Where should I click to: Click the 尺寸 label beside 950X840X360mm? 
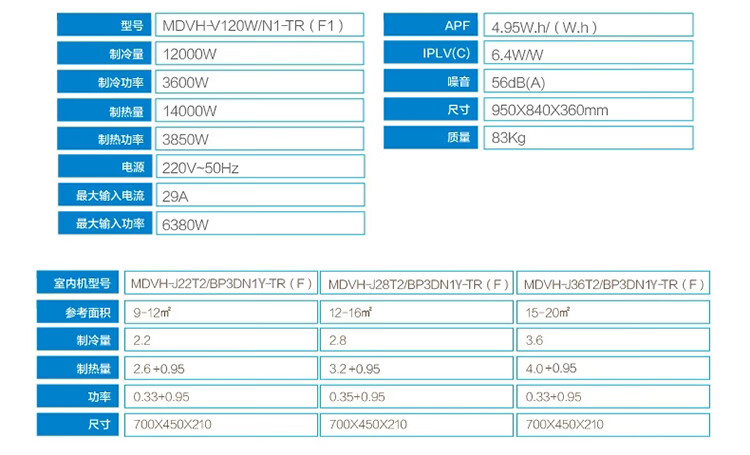[x=430, y=109]
